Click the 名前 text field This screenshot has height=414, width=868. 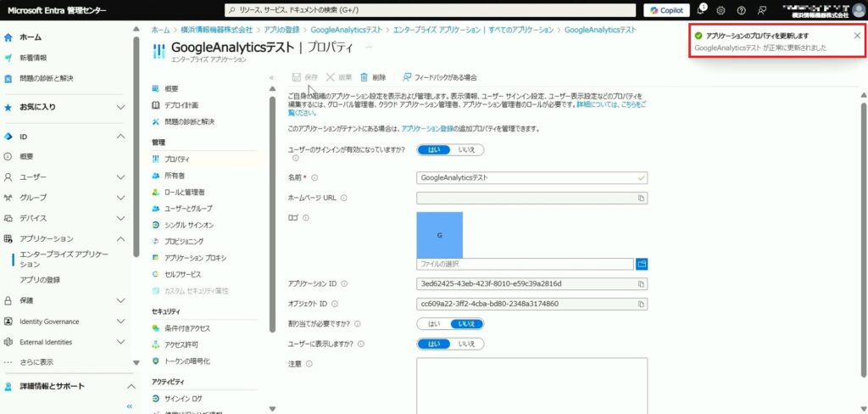pos(531,178)
